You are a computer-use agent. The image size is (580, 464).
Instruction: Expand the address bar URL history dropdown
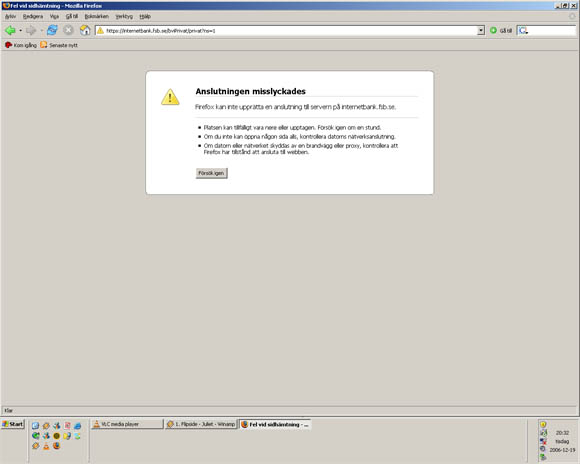[480, 30]
